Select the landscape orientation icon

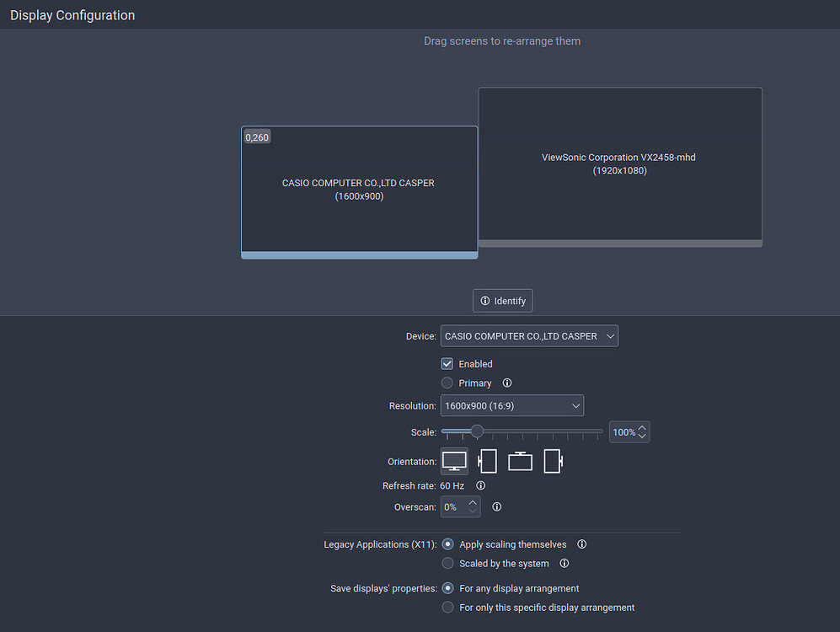(x=454, y=461)
